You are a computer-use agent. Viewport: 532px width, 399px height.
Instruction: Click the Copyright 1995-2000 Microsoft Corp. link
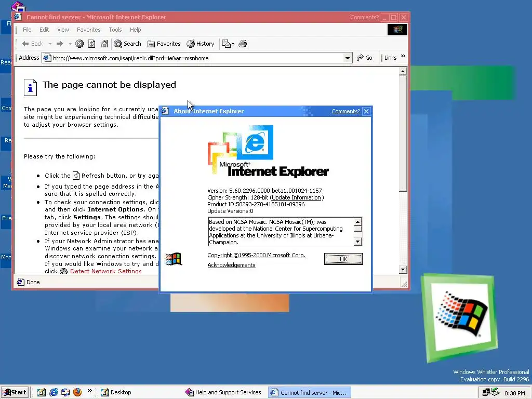pyautogui.click(x=257, y=255)
